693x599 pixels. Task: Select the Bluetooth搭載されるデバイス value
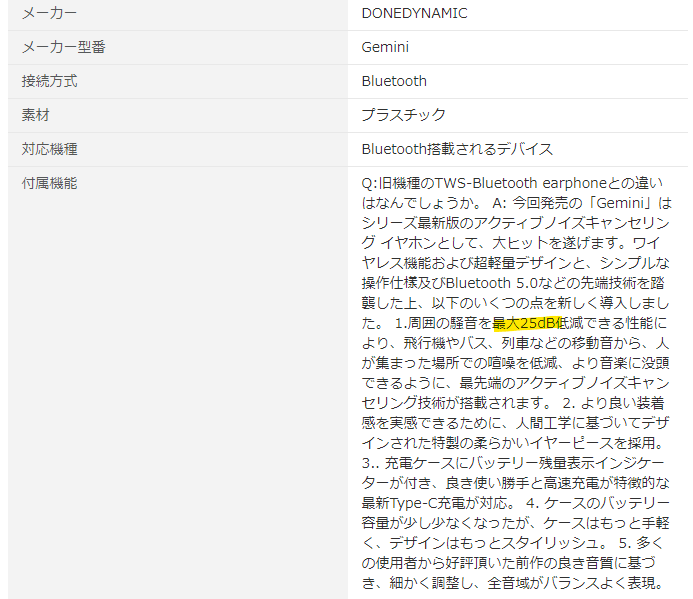tap(457, 149)
